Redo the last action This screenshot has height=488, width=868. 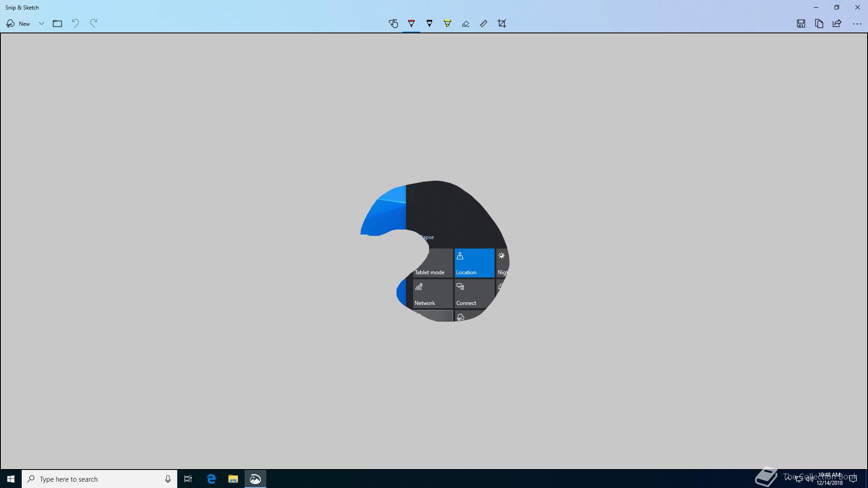click(94, 23)
